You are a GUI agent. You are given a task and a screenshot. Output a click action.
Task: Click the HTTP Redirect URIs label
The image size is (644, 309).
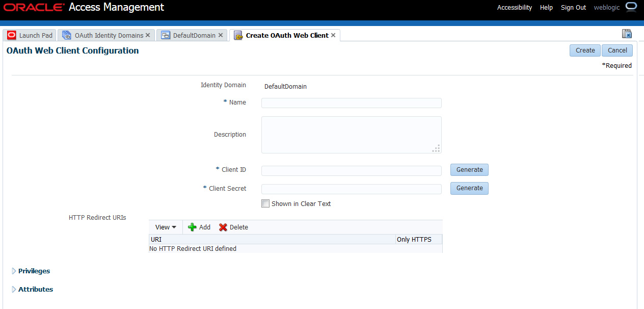pos(97,217)
